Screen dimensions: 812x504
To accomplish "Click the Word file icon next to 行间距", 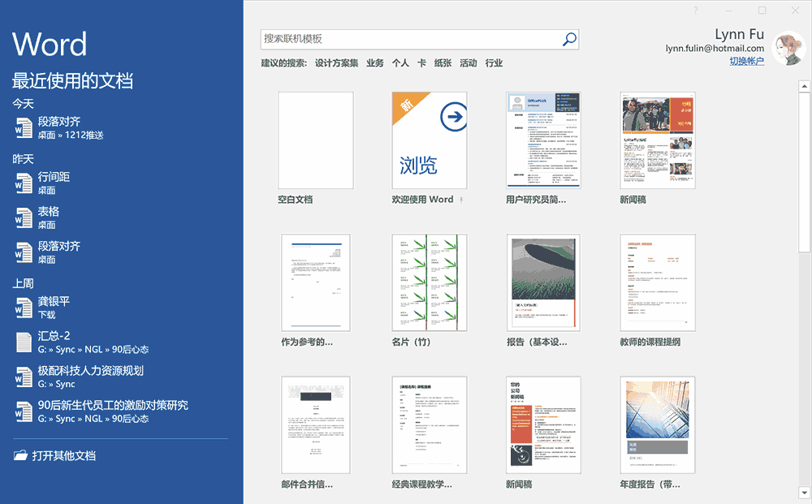I will [24, 183].
